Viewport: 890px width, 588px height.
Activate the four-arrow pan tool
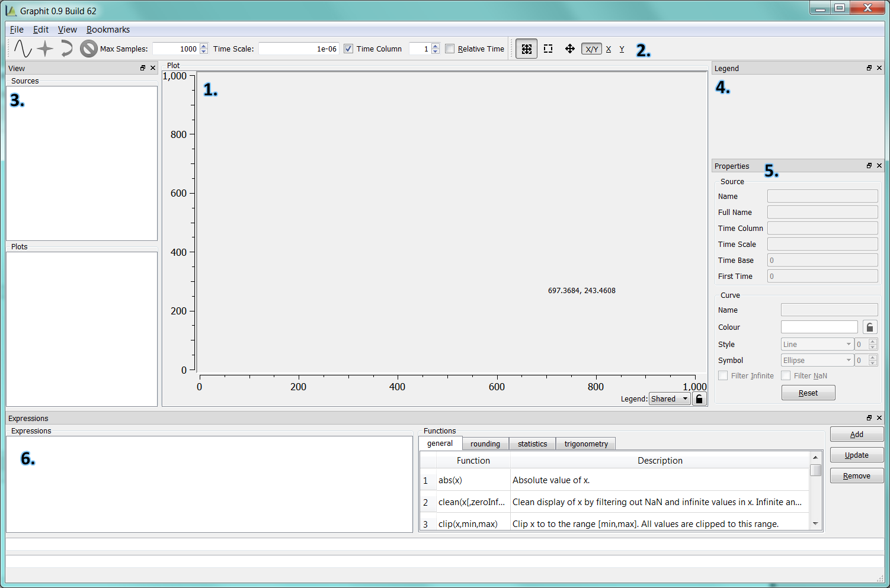569,49
